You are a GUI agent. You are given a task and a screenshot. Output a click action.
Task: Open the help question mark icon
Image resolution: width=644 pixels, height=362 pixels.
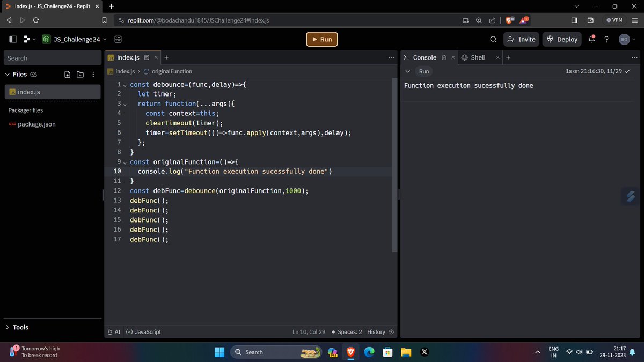pyautogui.click(x=606, y=39)
